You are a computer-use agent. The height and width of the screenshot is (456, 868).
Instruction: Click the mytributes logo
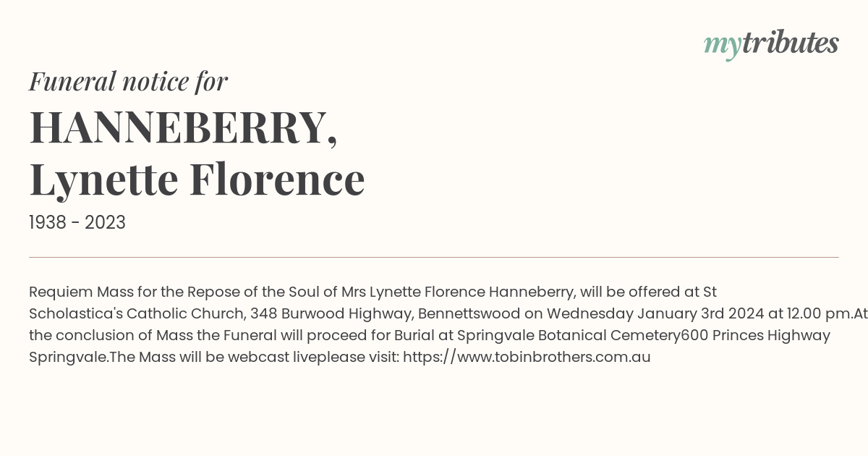click(771, 45)
